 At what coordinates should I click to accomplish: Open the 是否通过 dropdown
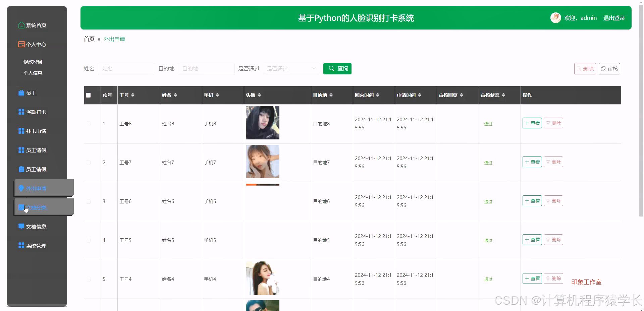click(291, 69)
